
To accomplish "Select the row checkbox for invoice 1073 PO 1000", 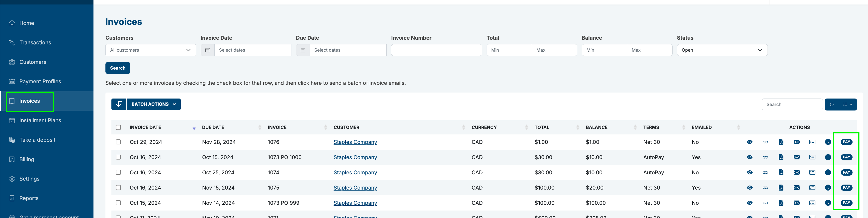I will (118, 157).
